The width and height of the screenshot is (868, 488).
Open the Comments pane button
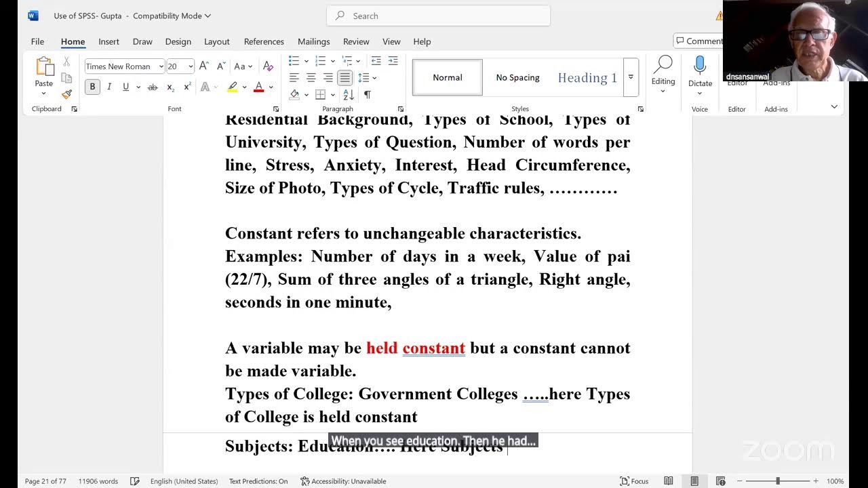[x=699, y=41]
